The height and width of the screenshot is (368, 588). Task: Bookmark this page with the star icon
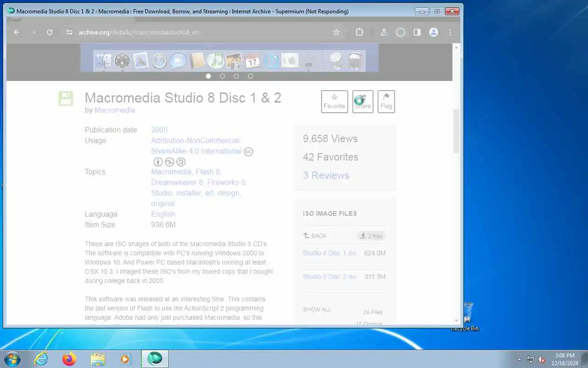336,32
